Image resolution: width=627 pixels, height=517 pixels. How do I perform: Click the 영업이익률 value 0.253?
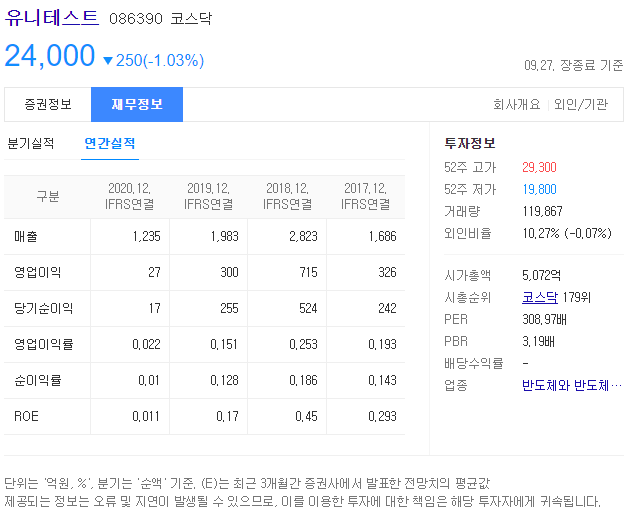[304, 344]
